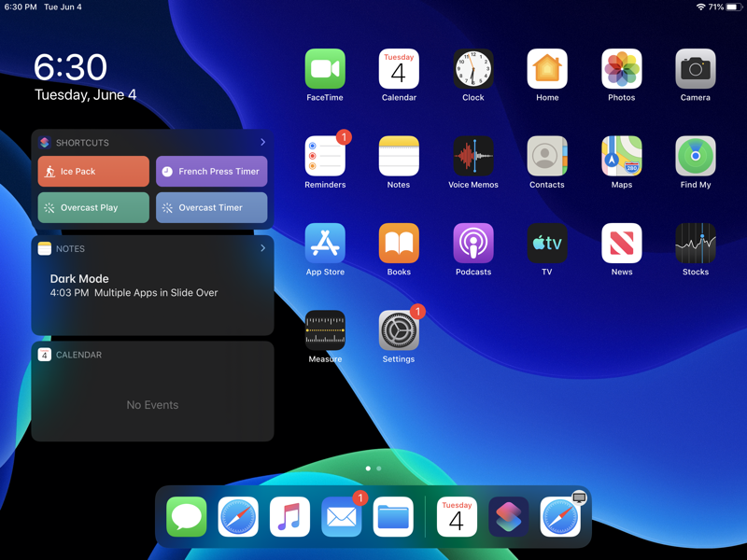This screenshot has width=747, height=560.
Task: Run the French Press Timer shortcut
Action: [x=211, y=172]
